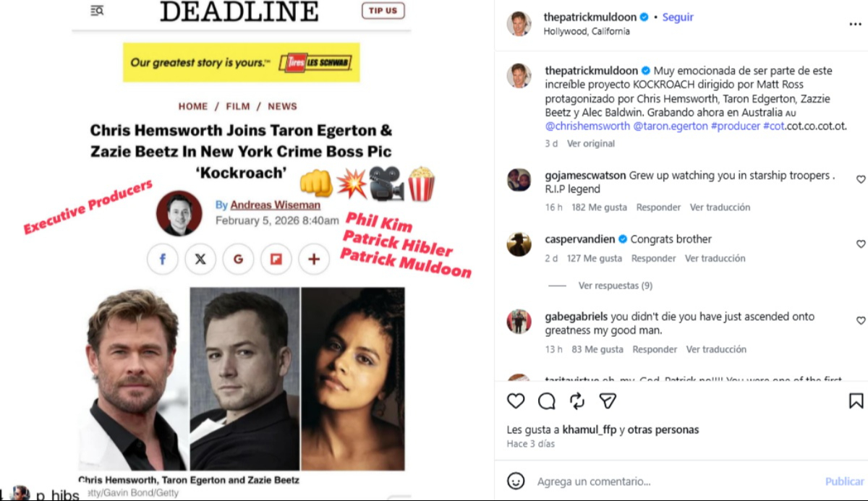Open caspervandien's profile picture
This screenshot has height=501, width=868.
tap(519, 244)
